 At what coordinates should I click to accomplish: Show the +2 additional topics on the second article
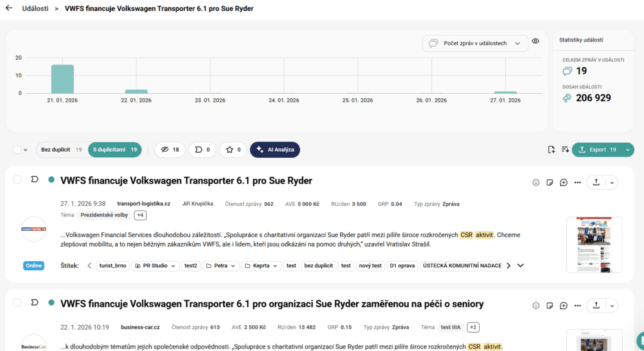tap(473, 327)
